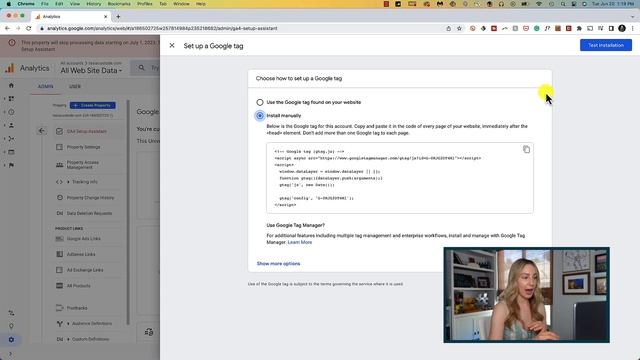This screenshot has width=640, height=360.
Task: Open Postbacks
Action: [77, 308]
